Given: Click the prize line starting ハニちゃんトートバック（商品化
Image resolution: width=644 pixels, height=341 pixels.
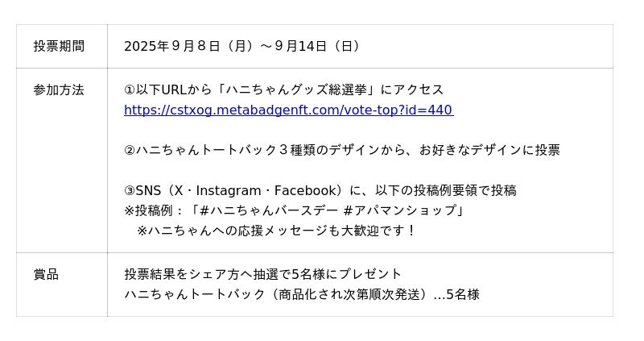Looking at the screenshot, I should [274, 294].
